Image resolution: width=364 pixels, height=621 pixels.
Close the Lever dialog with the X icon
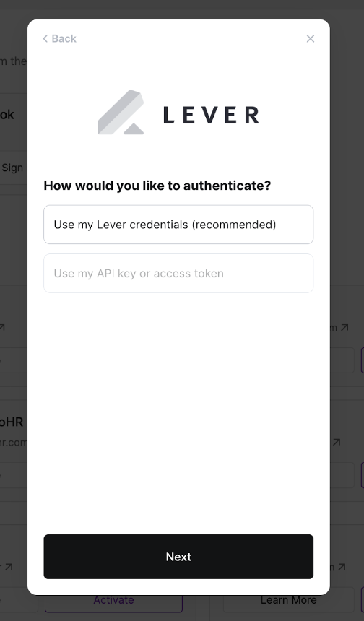point(311,38)
